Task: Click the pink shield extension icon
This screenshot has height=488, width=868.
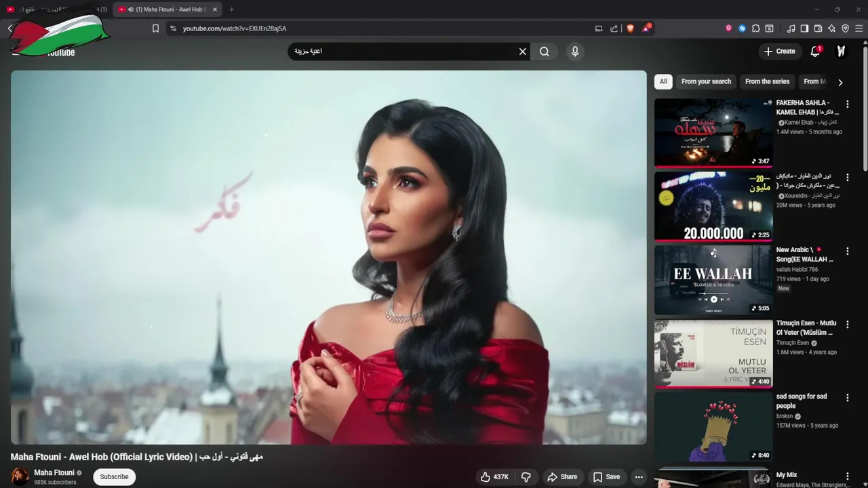Action: click(728, 28)
